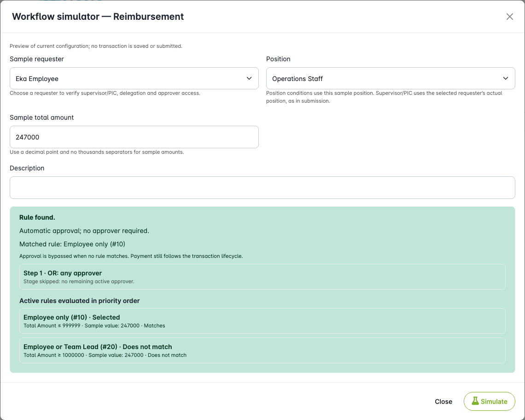The width and height of the screenshot is (525, 420).
Task: Click 'Total Amount ≥ 1000000' condition line
Action: pyautogui.click(x=105, y=355)
